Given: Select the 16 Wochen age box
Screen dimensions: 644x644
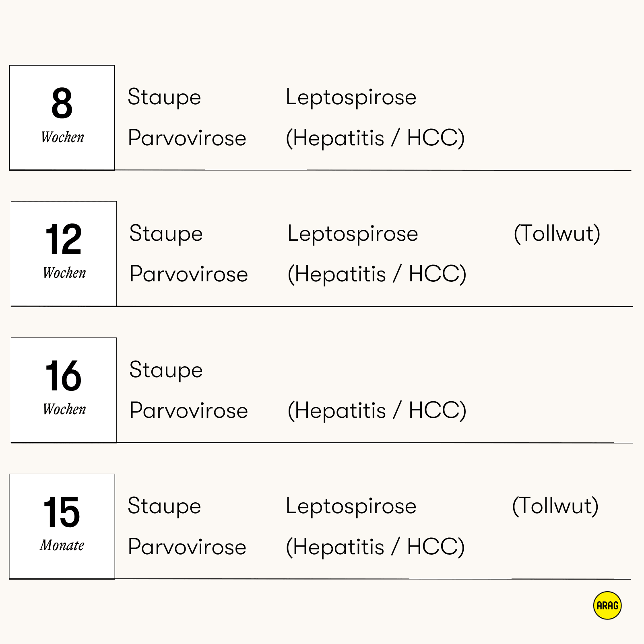Looking at the screenshot, I should 64,390.
